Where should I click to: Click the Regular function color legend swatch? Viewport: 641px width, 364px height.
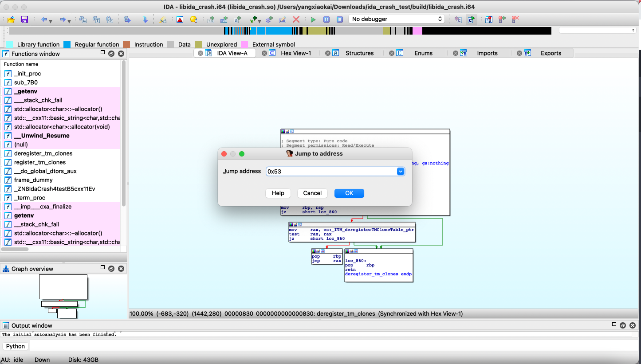(x=67, y=44)
